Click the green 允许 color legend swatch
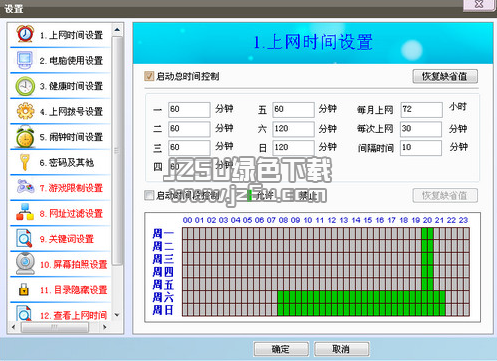 [x=249, y=195]
